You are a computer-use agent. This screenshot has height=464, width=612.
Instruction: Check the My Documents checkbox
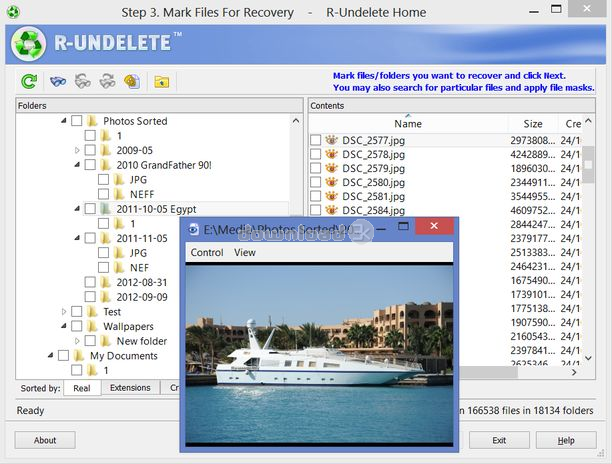coord(63,355)
